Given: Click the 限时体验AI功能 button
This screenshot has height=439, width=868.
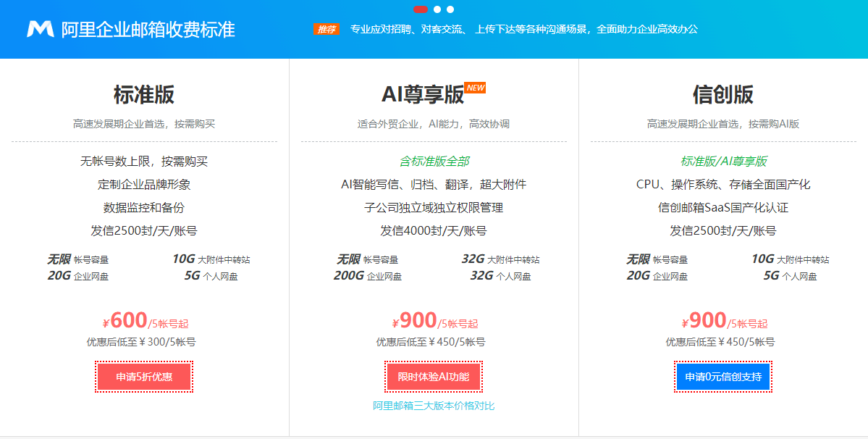Looking at the screenshot, I should coord(434,377).
